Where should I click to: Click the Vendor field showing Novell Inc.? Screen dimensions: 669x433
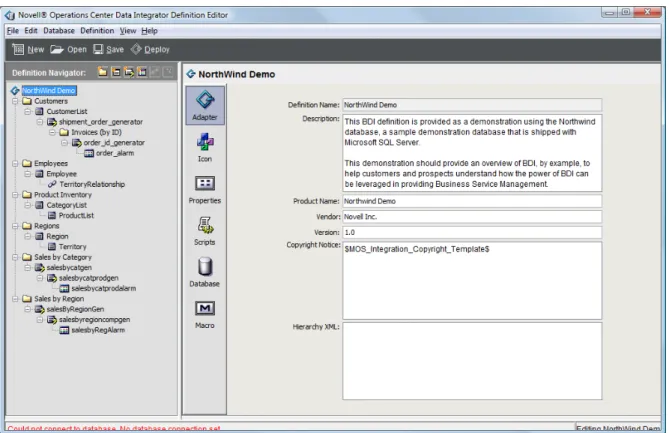point(472,217)
